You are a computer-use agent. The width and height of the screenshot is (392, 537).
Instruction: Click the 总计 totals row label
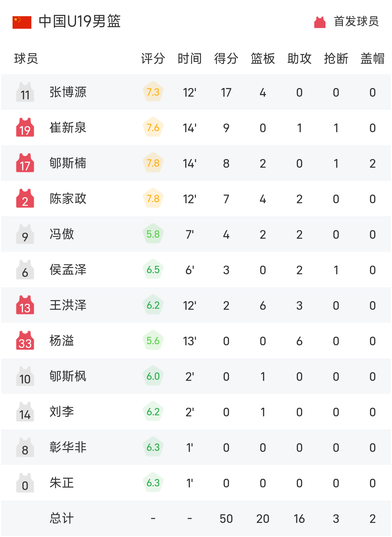(62, 518)
